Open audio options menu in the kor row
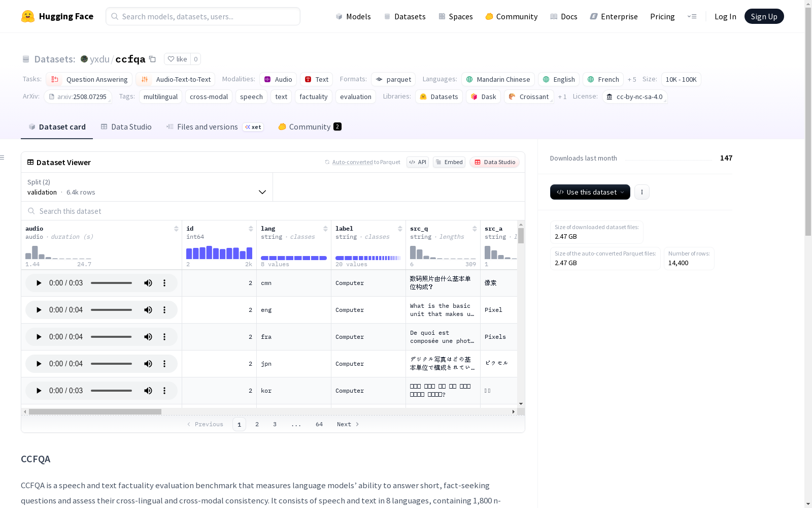Screen dimensions: 812x508 tap(164, 391)
